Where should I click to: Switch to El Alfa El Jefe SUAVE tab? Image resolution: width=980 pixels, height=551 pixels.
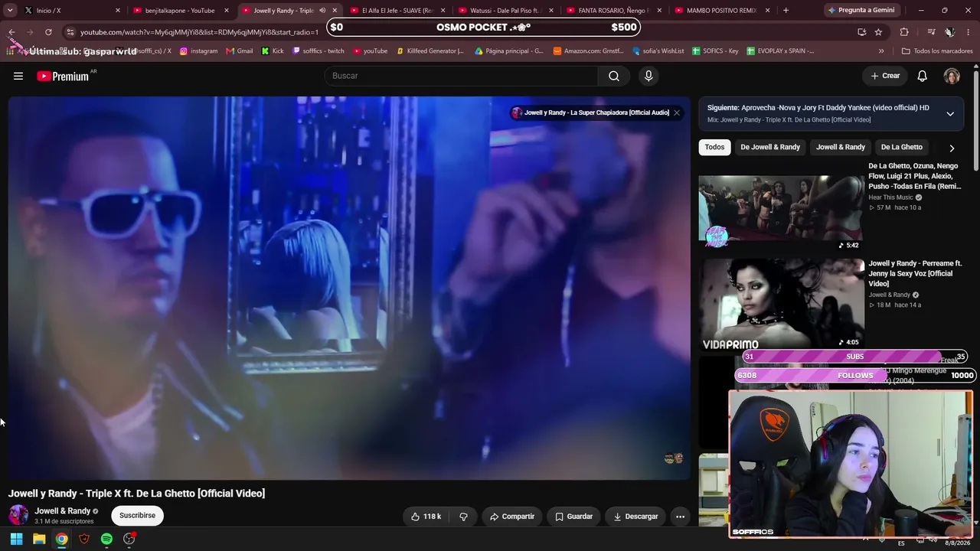[x=397, y=11]
